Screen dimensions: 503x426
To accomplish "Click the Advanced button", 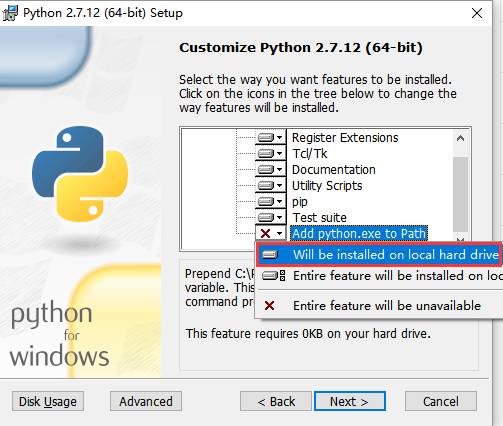I will pos(146,401).
